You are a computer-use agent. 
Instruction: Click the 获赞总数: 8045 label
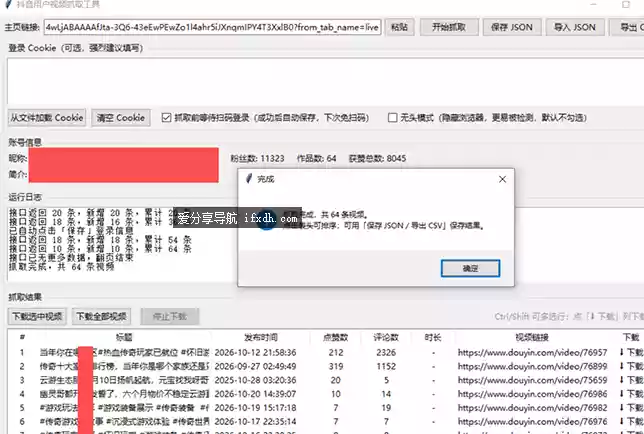[377, 158]
